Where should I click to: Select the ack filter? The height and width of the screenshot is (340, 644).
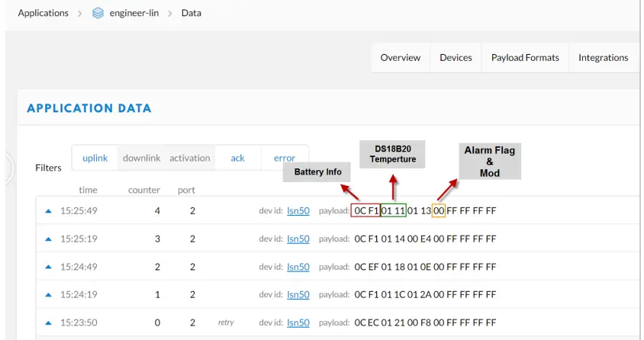(238, 158)
